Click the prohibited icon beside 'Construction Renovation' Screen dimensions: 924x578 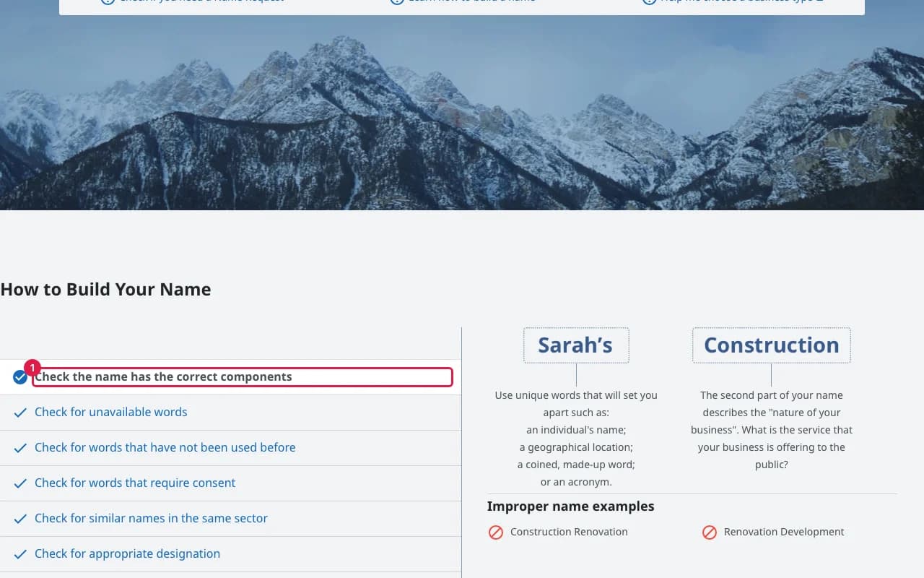point(496,532)
